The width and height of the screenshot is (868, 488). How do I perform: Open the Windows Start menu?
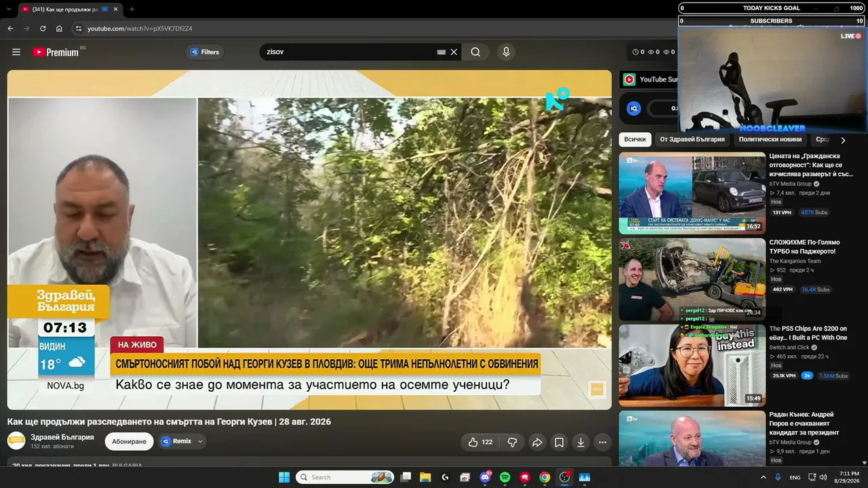(x=284, y=477)
